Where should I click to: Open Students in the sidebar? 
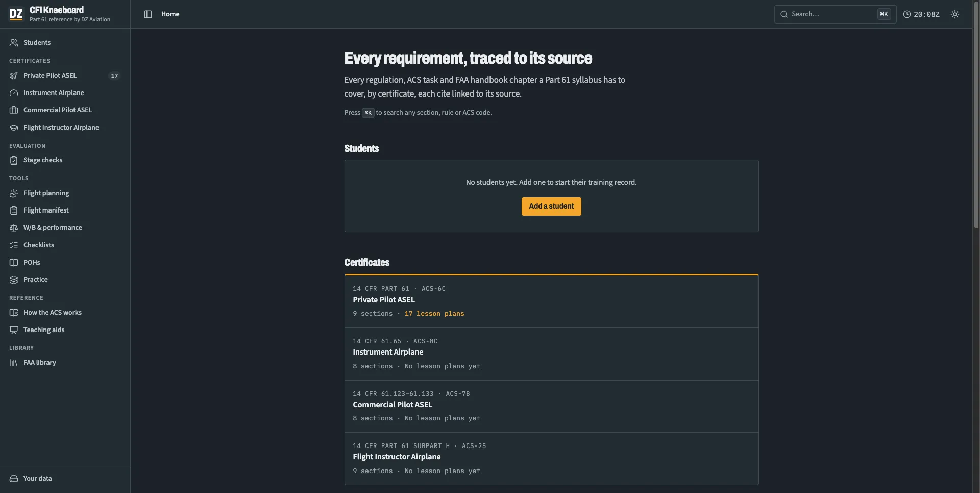65,43
